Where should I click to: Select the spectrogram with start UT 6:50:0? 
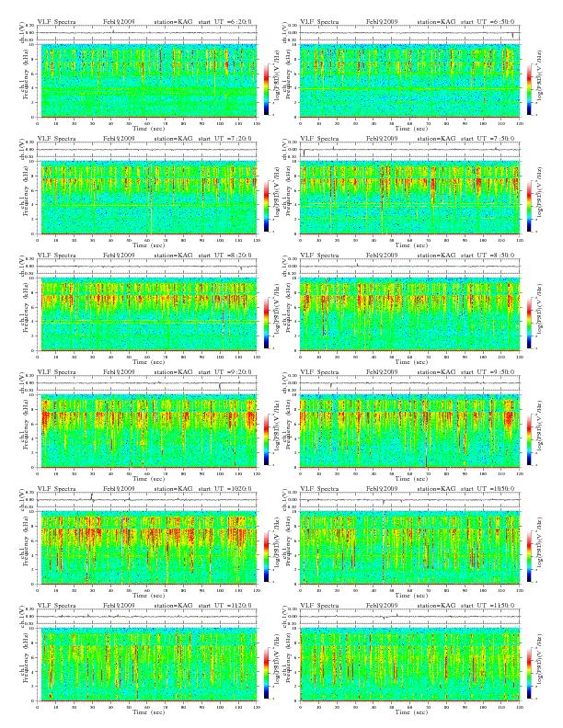click(x=409, y=81)
